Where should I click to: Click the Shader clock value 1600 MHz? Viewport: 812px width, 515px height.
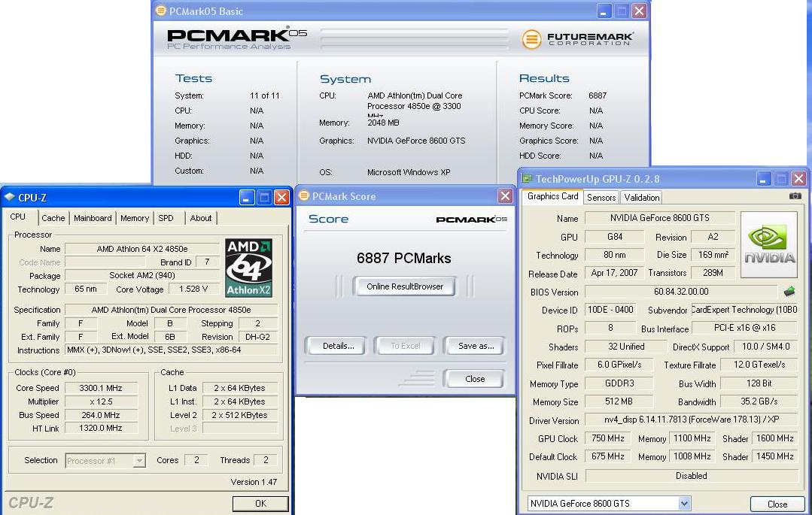[774, 438]
